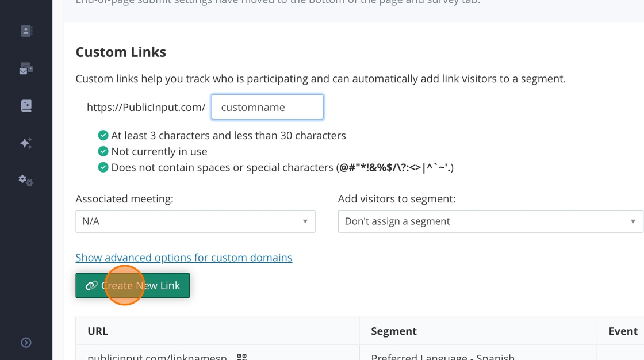Open the AI sparkles sidebar icon
Screen dimensions: 644x360
coord(26,143)
